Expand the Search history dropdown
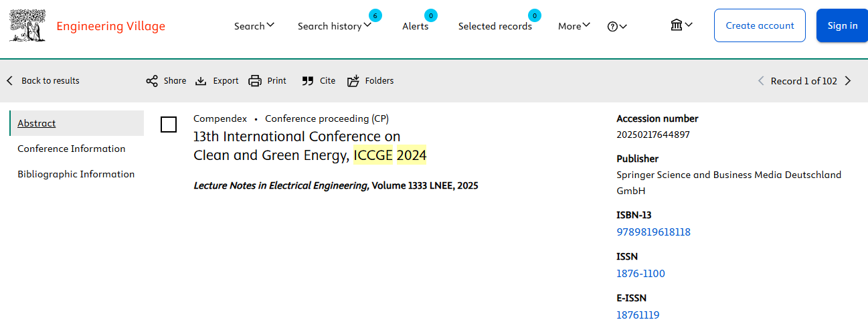 335,25
